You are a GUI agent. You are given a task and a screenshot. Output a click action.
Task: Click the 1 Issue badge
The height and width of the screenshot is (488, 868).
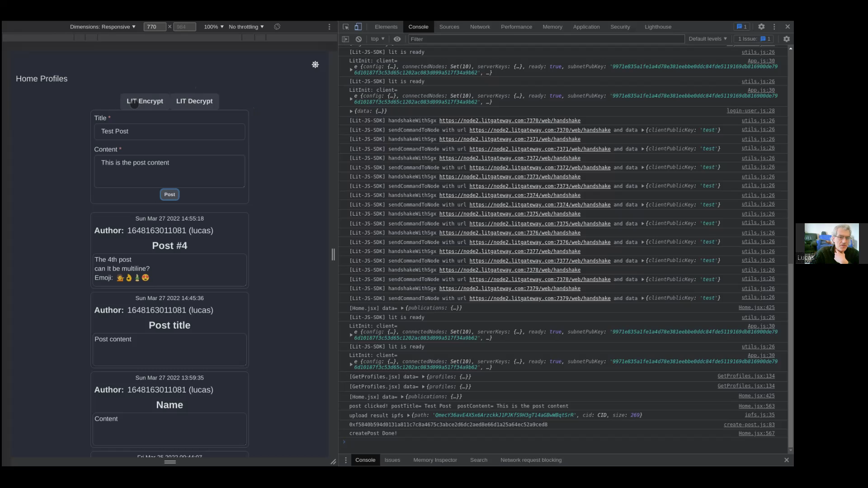click(x=754, y=39)
